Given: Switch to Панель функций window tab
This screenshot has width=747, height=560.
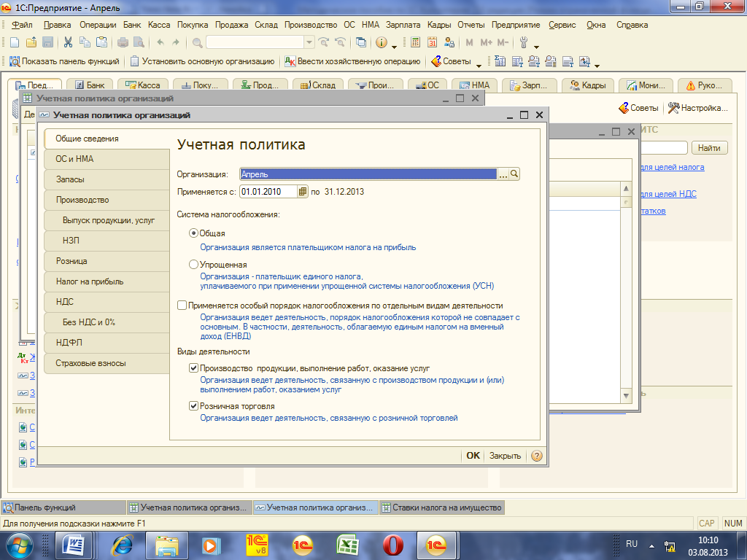Looking at the screenshot, I should (64, 507).
